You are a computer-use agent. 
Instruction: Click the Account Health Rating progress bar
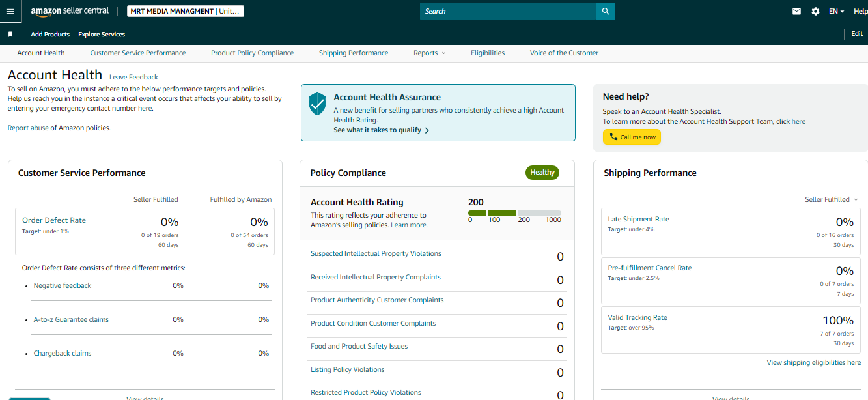pos(514,213)
